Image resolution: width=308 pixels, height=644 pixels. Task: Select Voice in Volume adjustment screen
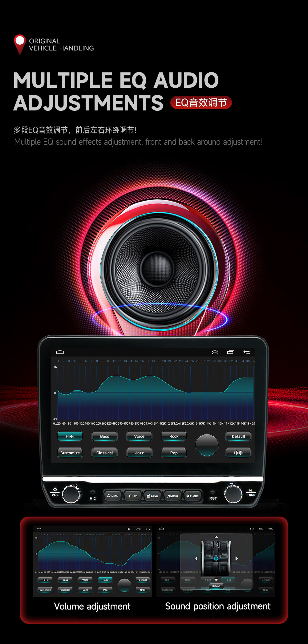tap(85, 580)
